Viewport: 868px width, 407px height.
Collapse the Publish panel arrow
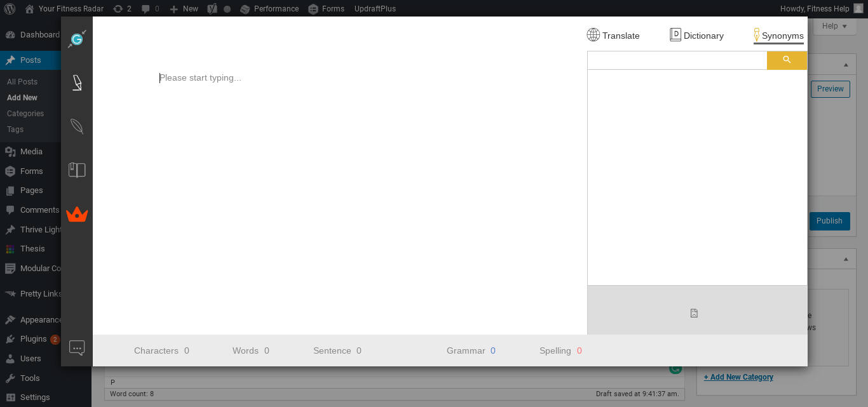click(x=845, y=65)
